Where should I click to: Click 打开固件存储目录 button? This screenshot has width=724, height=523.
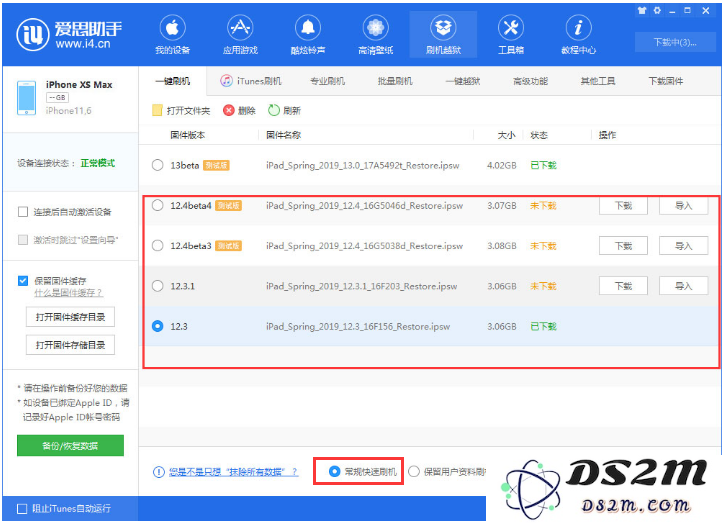(x=70, y=345)
